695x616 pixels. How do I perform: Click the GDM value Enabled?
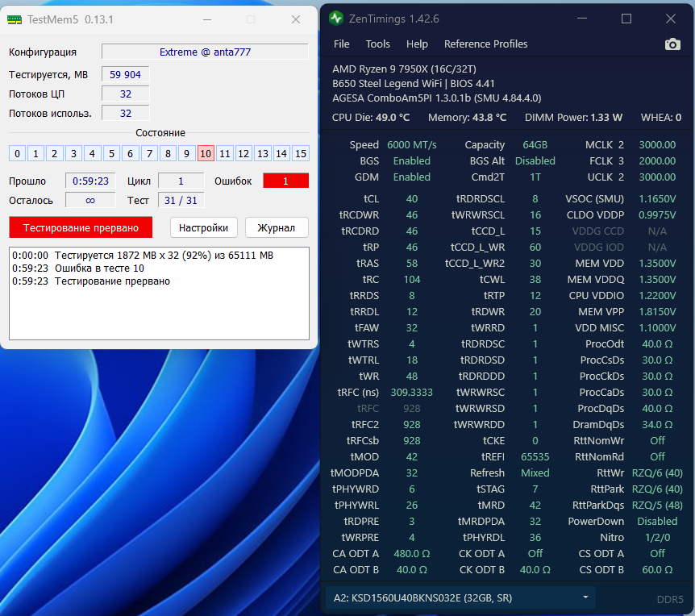[412, 177]
